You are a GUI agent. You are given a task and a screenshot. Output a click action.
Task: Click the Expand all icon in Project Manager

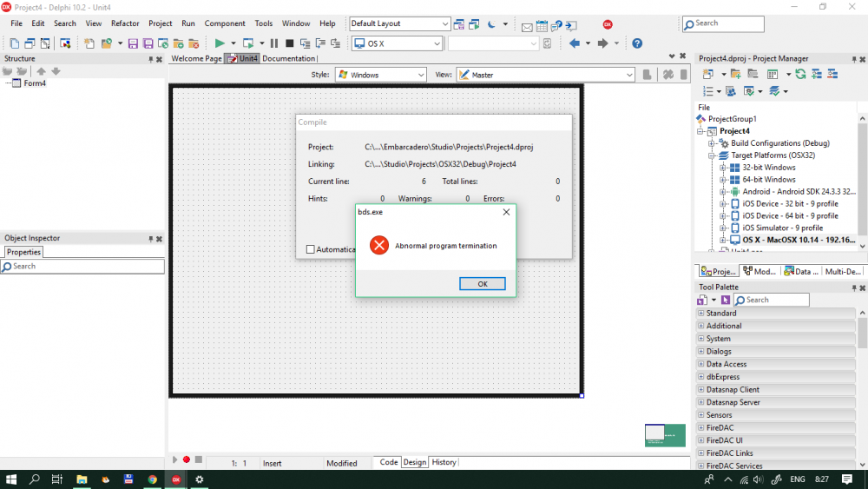tap(817, 74)
